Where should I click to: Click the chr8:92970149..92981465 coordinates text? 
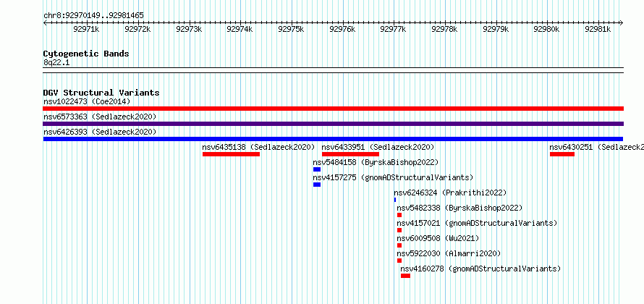pyautogui.click(x=93, y=15)
